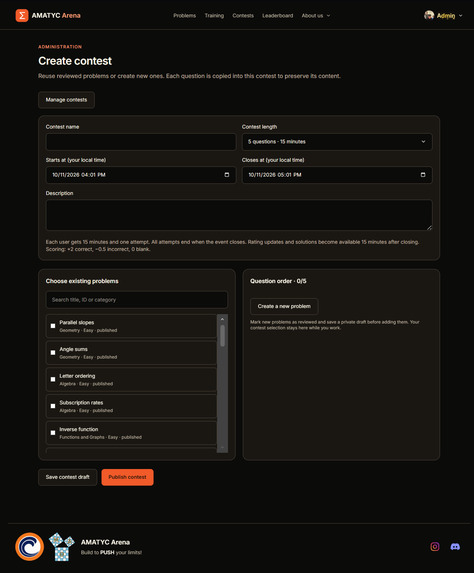Click the problems list scrollbar thumb
The image size is (474, 573).
pyautogui.click(x=222, y=335)
